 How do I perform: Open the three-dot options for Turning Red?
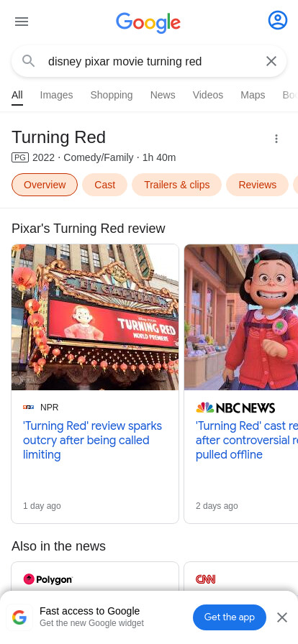(x=276, y=139)
